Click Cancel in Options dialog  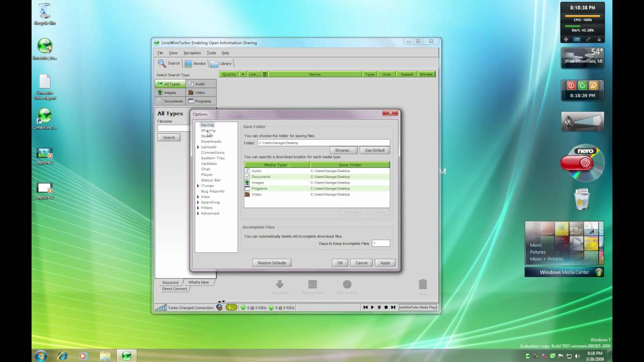click(362, 263)
